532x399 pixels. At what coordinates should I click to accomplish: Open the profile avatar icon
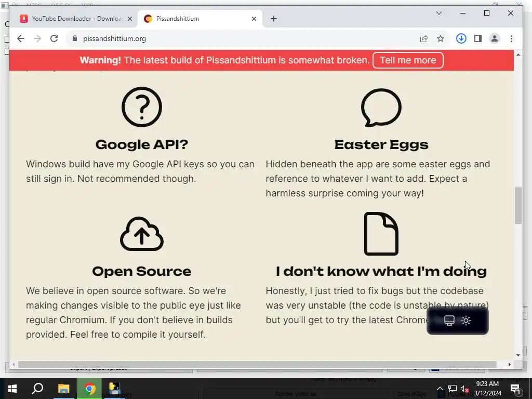pyautogui.click(x=495, y=38)
